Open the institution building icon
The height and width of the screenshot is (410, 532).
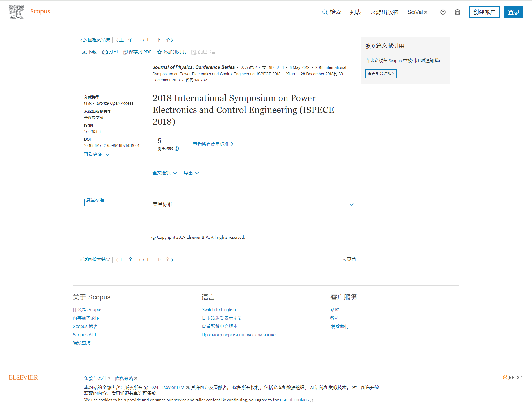point(458,12)
